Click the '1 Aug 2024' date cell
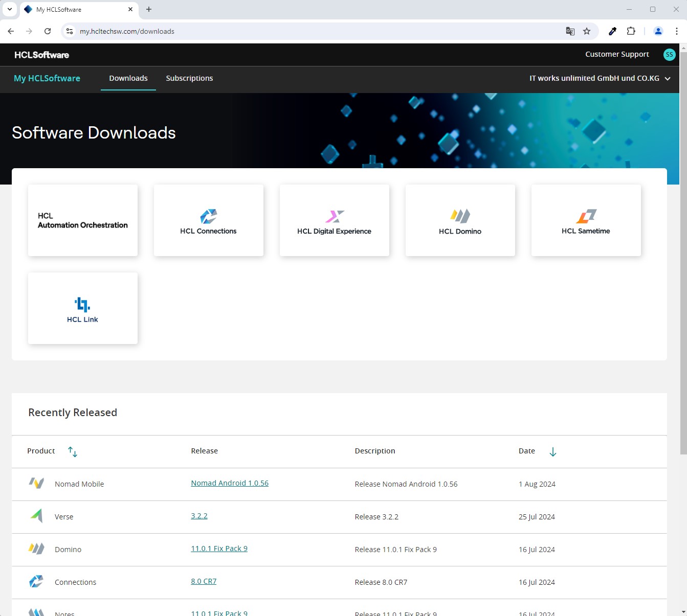 537,484
